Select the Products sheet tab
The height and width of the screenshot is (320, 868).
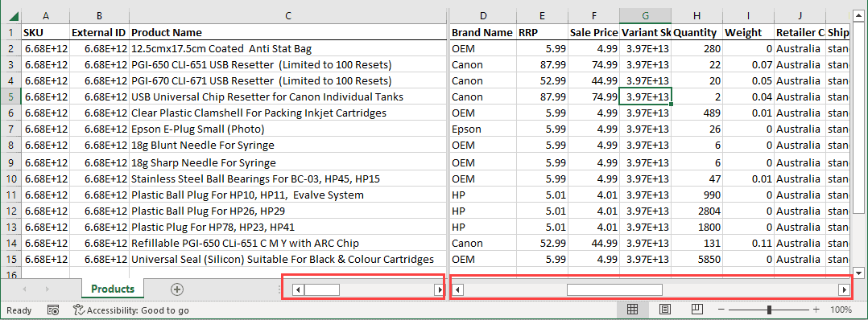[113, 289]
